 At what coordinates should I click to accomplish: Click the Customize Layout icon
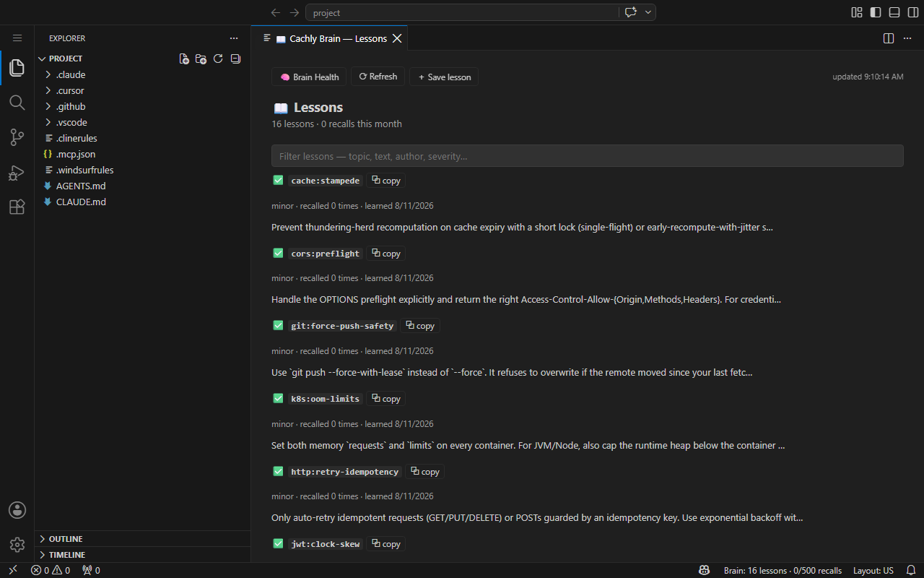857,12
